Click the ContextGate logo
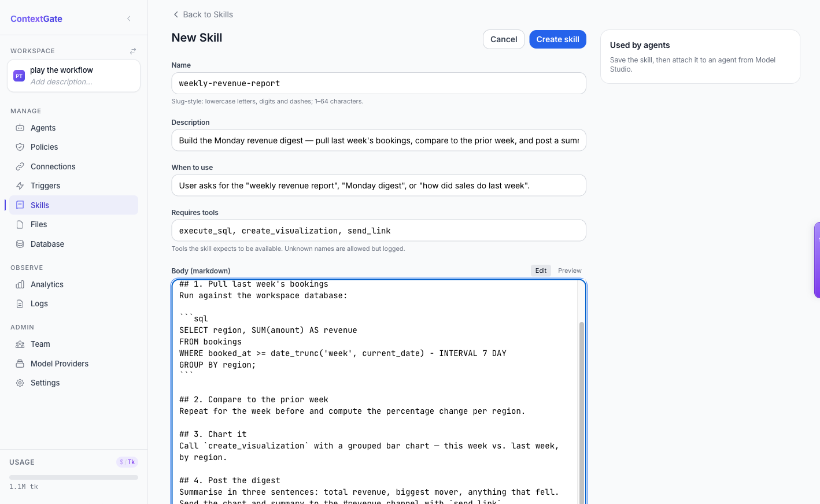The height and width of the screenshot is (504, 820). [36, 18]
